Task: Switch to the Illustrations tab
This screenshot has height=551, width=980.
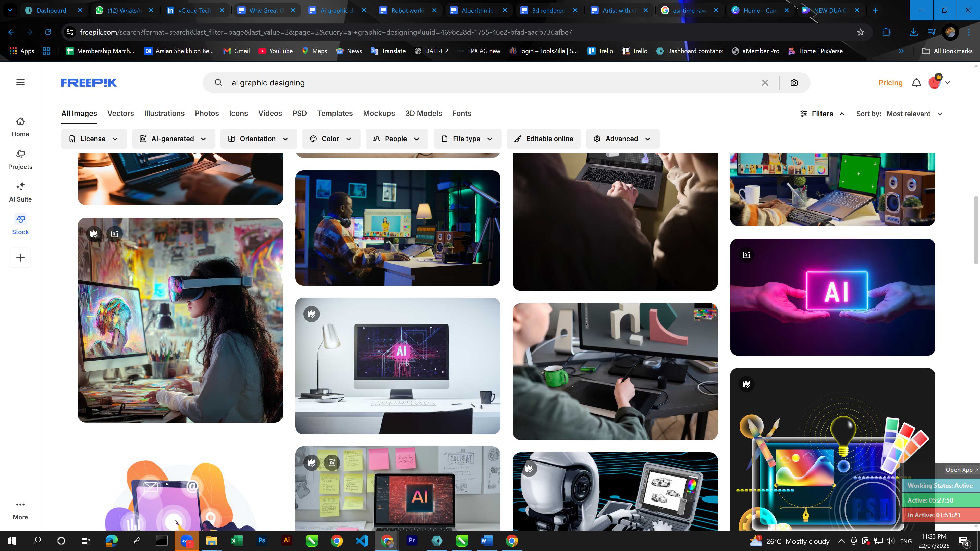Action: tap(164, 113)
